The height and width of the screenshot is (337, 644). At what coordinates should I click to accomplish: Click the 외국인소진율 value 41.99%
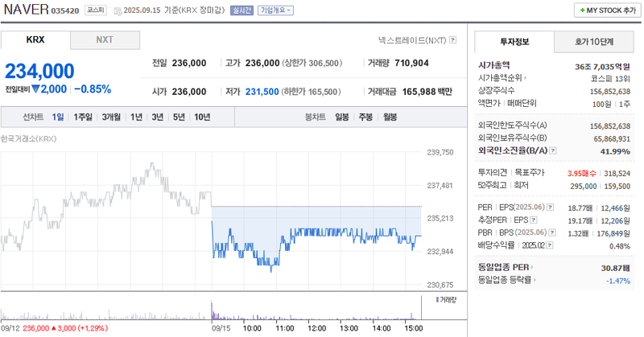click(615, 151)
